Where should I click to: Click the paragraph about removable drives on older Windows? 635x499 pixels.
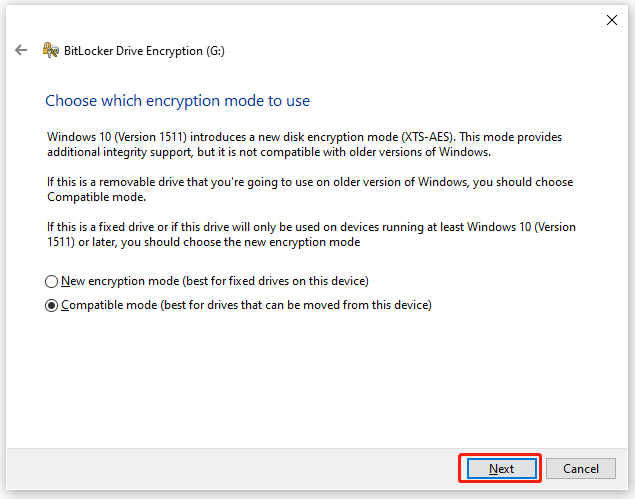click(310, 189)
